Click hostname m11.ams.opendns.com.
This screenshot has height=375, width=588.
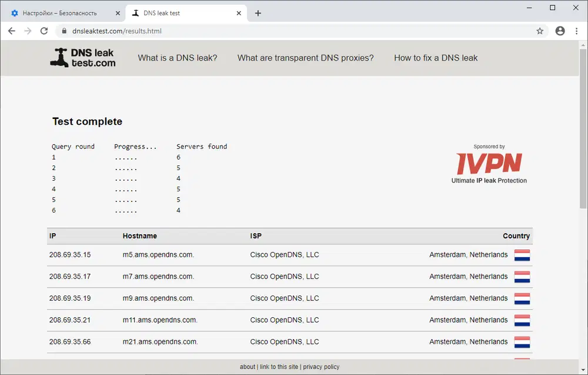[x=160, y=320]
